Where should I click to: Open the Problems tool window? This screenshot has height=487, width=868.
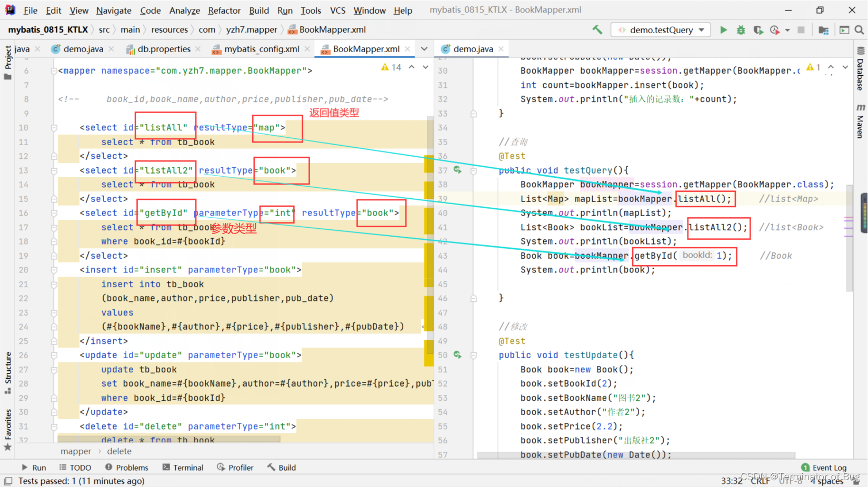coord(126,468)
